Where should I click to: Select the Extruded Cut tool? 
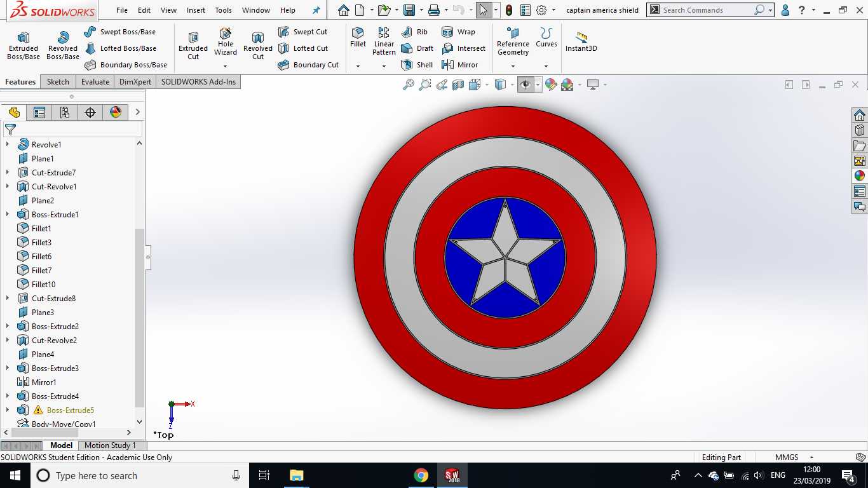193,46
